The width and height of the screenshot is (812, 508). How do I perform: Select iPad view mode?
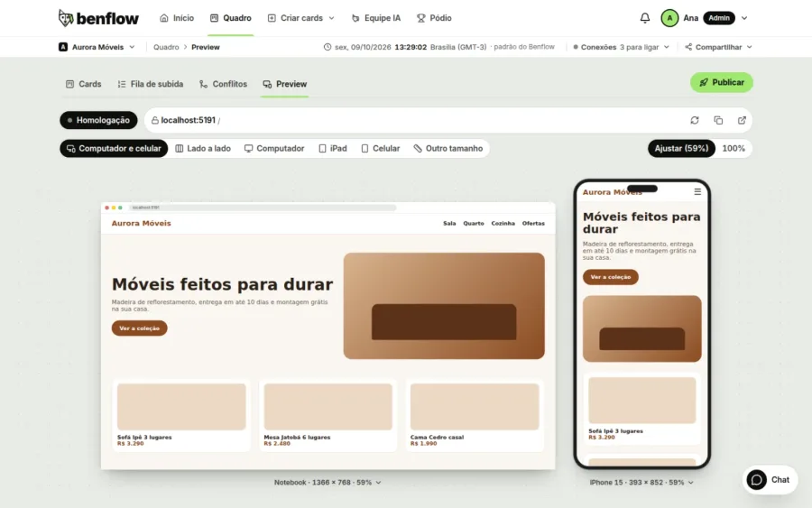(332, 149)
